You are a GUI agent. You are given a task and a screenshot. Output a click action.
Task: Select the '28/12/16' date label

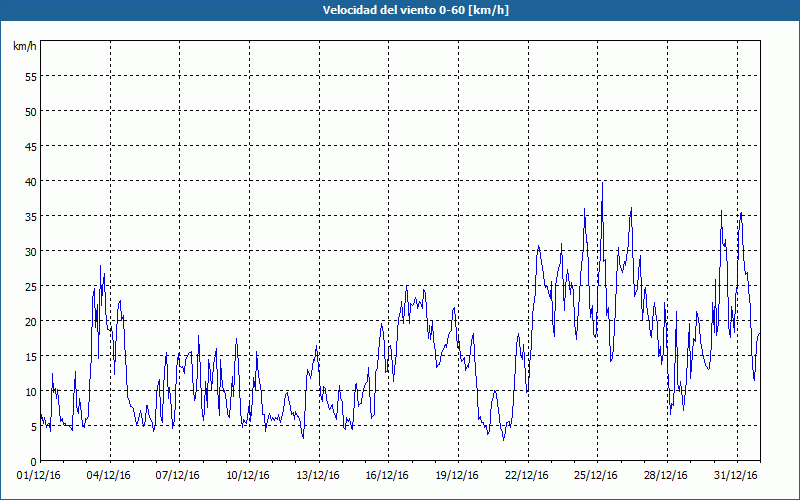pyautogui.click(x=666, y=476)
